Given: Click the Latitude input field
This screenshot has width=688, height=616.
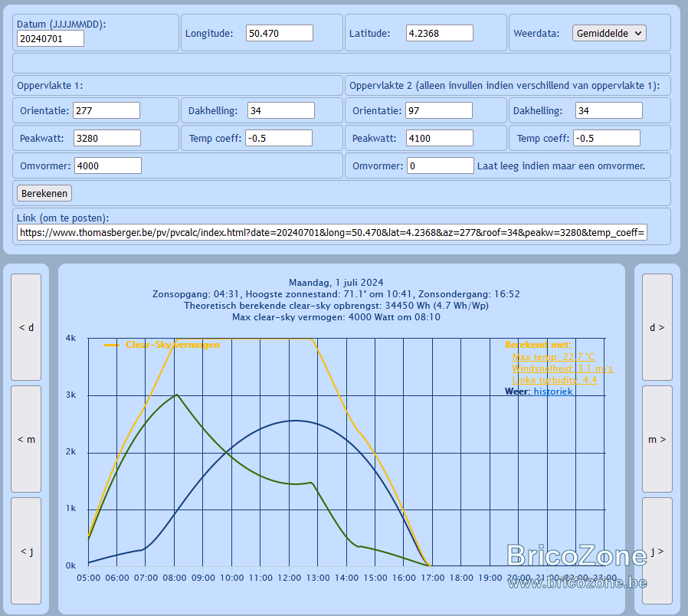Looking at the screenshot, I should coord(440,34).
